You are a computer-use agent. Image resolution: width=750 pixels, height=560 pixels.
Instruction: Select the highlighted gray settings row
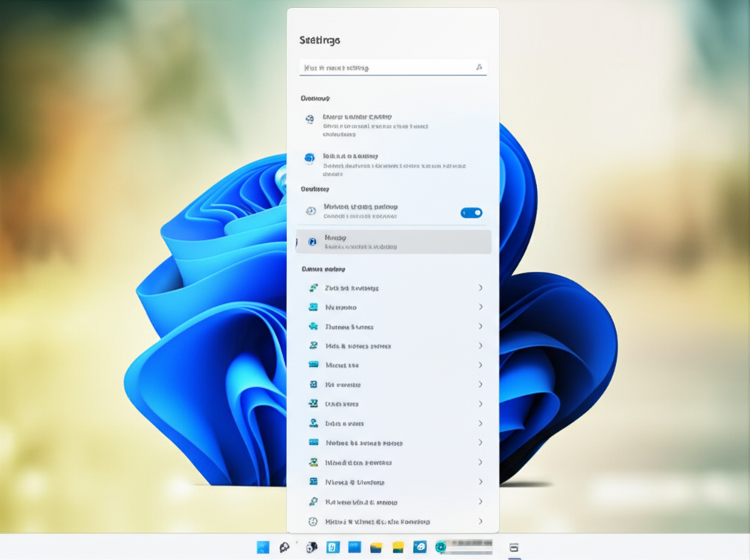pos(393,242)
